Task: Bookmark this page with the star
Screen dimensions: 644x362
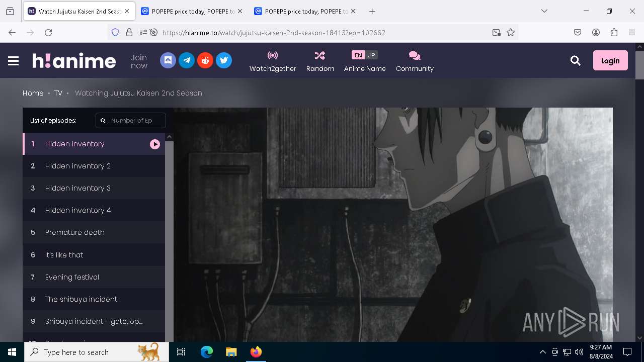Action: (511, 32)
